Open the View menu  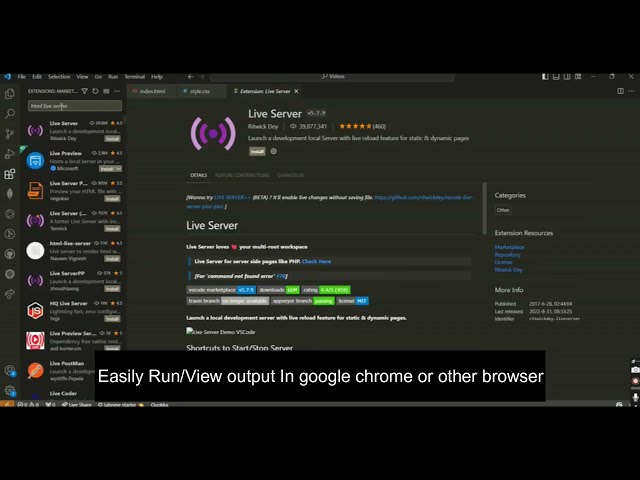coord(82,76)
